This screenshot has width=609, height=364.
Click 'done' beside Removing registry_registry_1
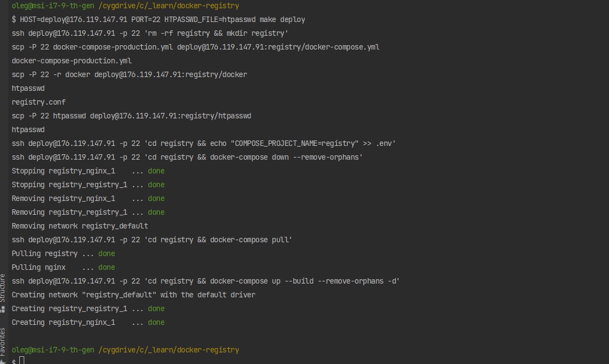click(156, 212)
